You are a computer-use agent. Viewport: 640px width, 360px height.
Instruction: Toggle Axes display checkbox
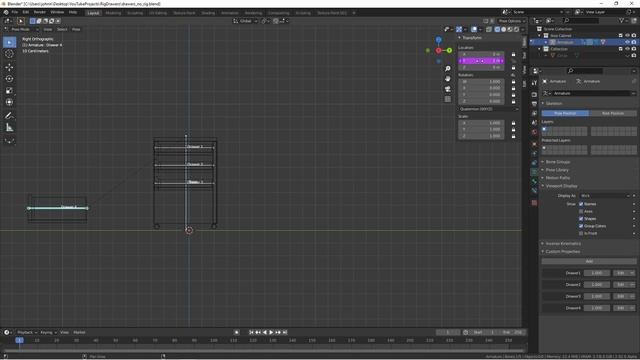click(581, 211)
